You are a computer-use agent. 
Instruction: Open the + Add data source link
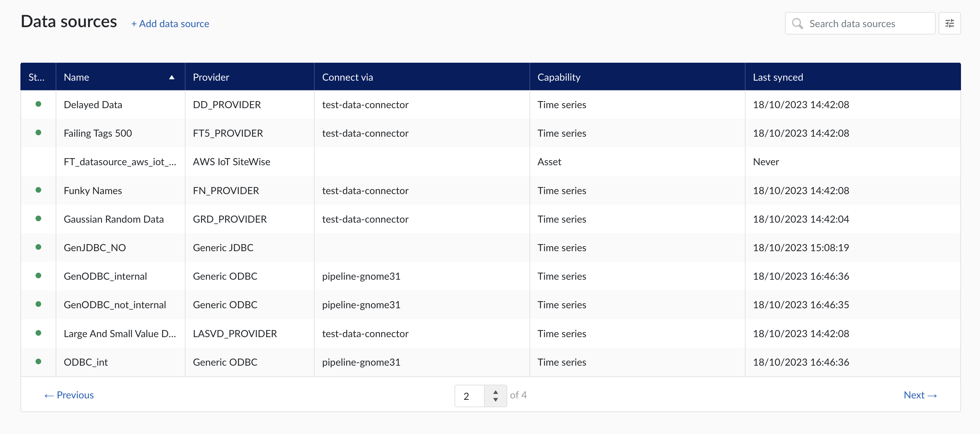click(170, 24)
